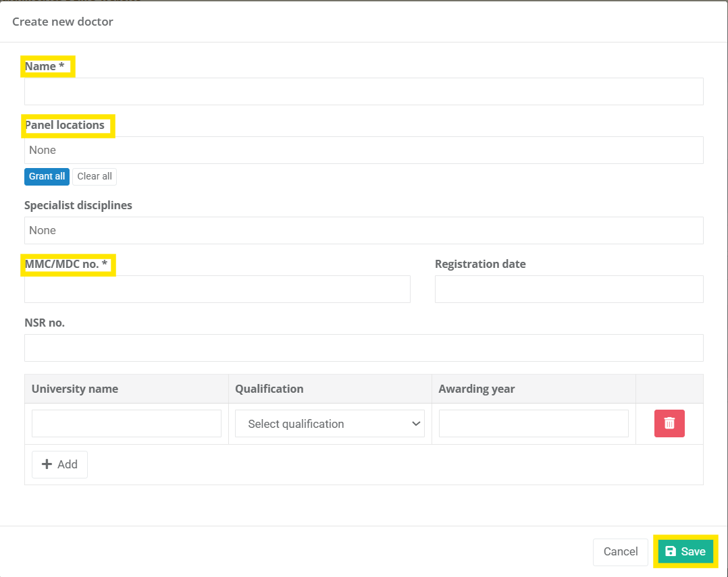Click the Qualification column header

coord(269,389)
